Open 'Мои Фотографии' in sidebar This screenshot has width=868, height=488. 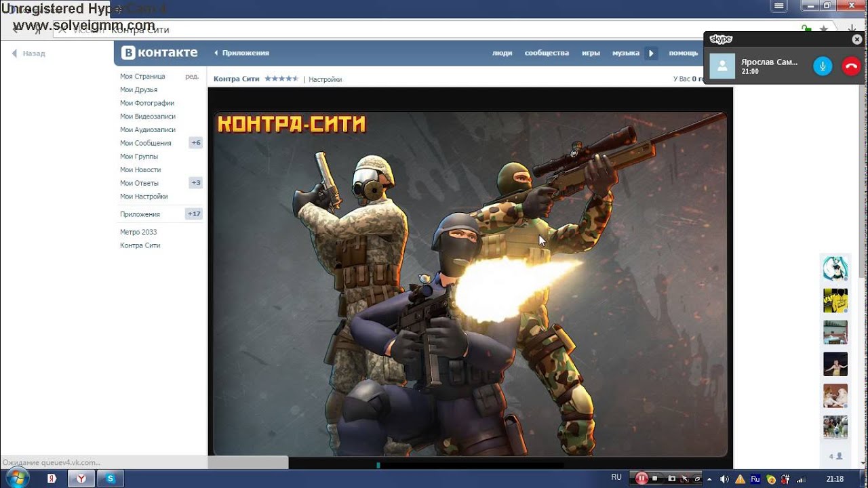tap(147, 103)
